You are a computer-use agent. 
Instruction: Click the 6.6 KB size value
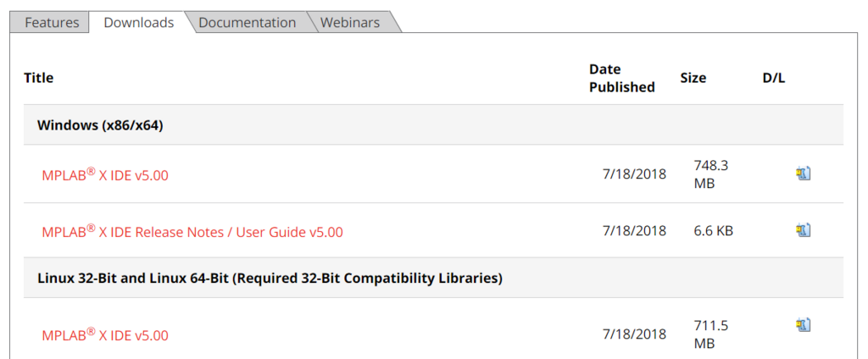(x=713, y=230)
